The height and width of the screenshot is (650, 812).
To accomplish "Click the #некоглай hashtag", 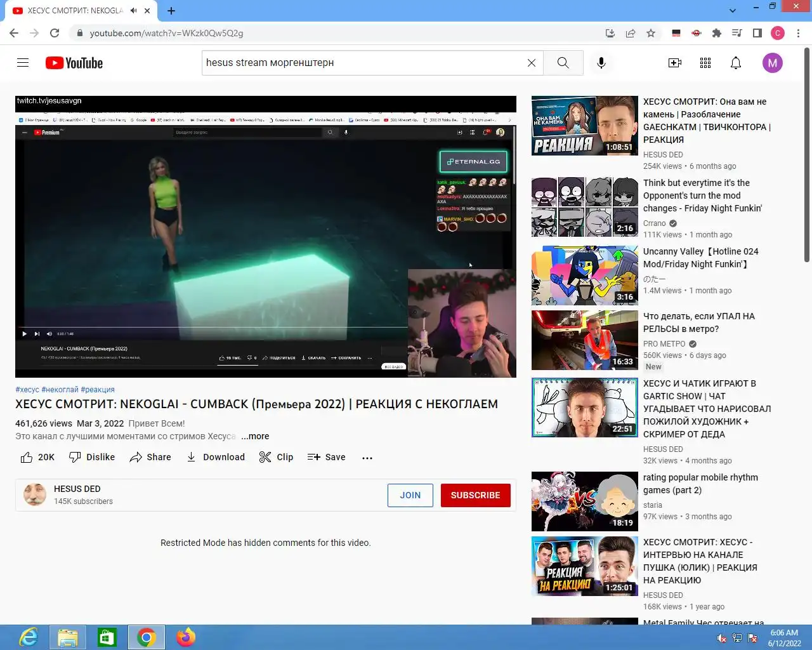I will [x=60, y=390].
